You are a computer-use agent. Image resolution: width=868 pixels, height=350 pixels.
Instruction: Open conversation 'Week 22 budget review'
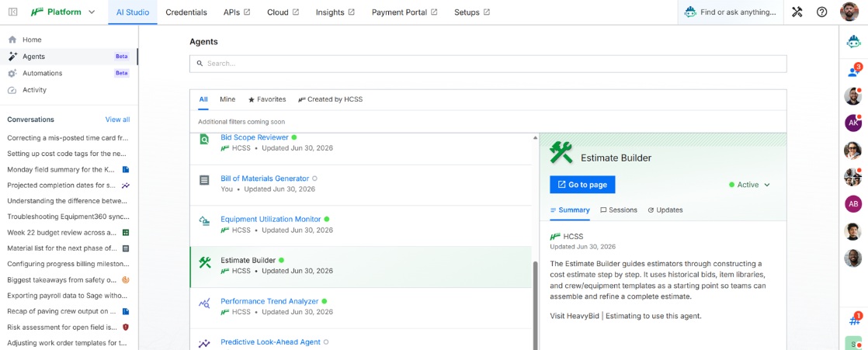pyautogui.click(x=68, y=232)
